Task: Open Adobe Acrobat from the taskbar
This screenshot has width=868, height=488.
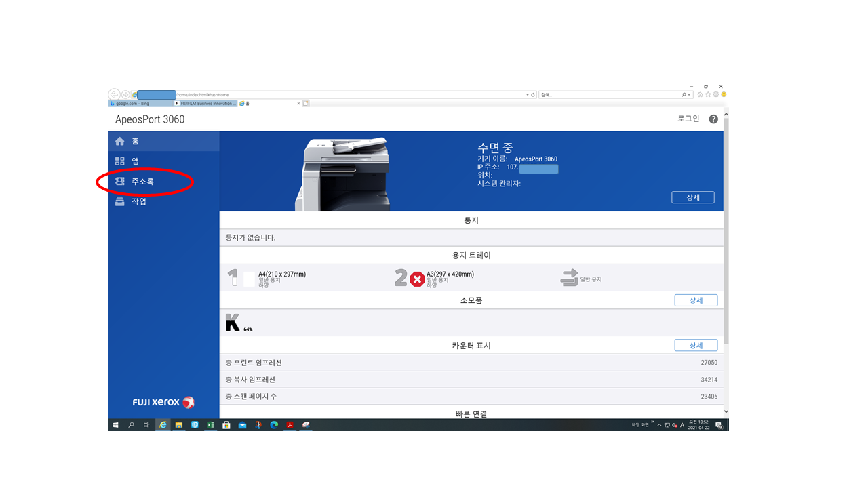Action: (290, 425)
